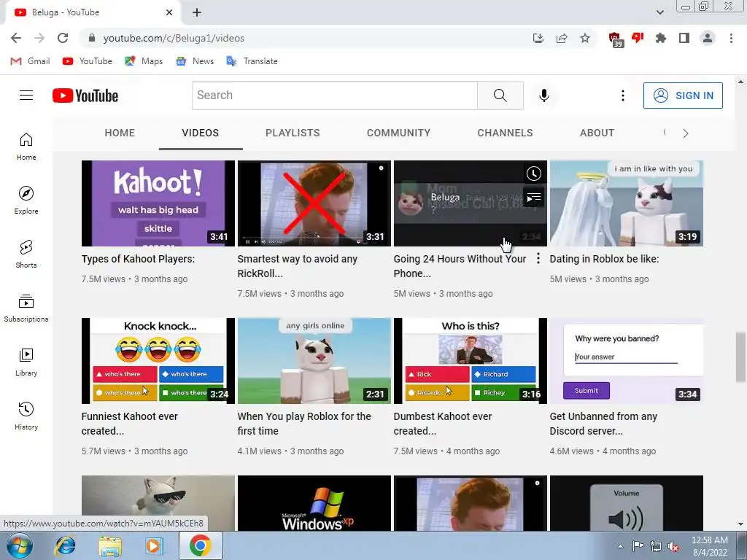Add Going 24 Hours video to queue
Viewport: 747px width, 560px height.
pos(533,197)
